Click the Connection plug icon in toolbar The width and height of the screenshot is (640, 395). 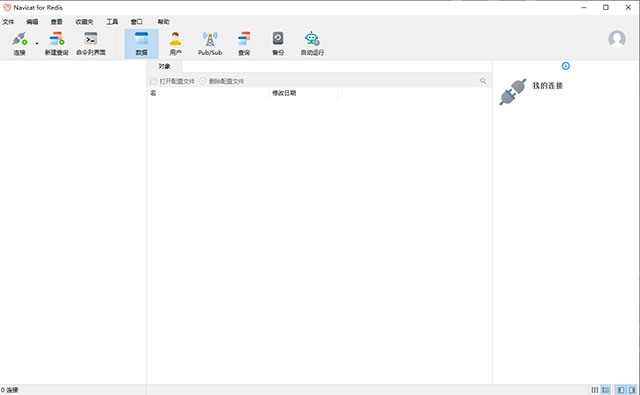[x=19, y=39]
